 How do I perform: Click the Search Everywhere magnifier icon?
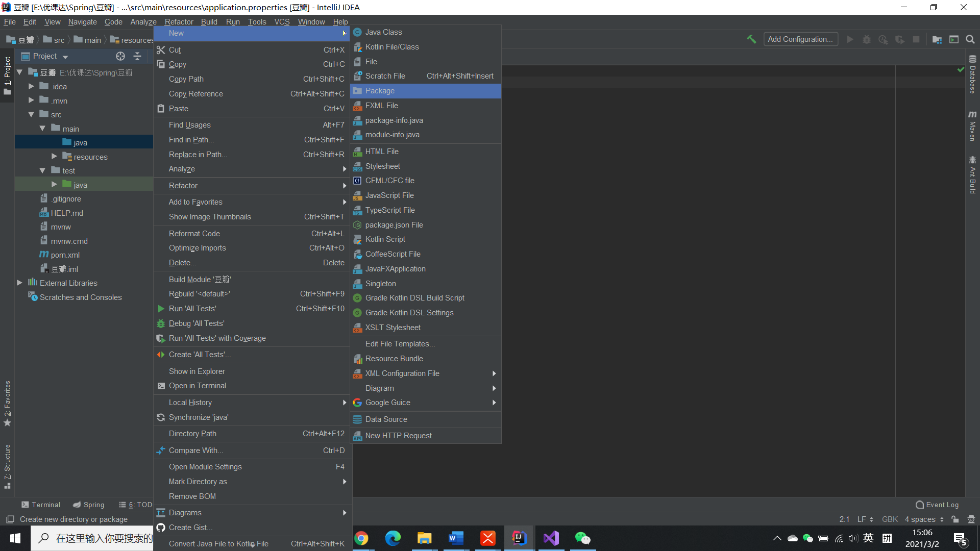pos(970,39)
